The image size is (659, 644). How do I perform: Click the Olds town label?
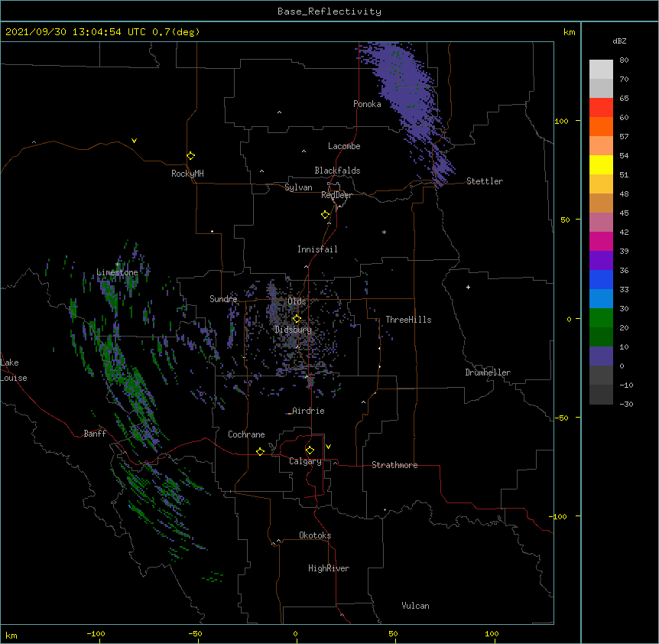pyautogui.click(x=297, y=301)
